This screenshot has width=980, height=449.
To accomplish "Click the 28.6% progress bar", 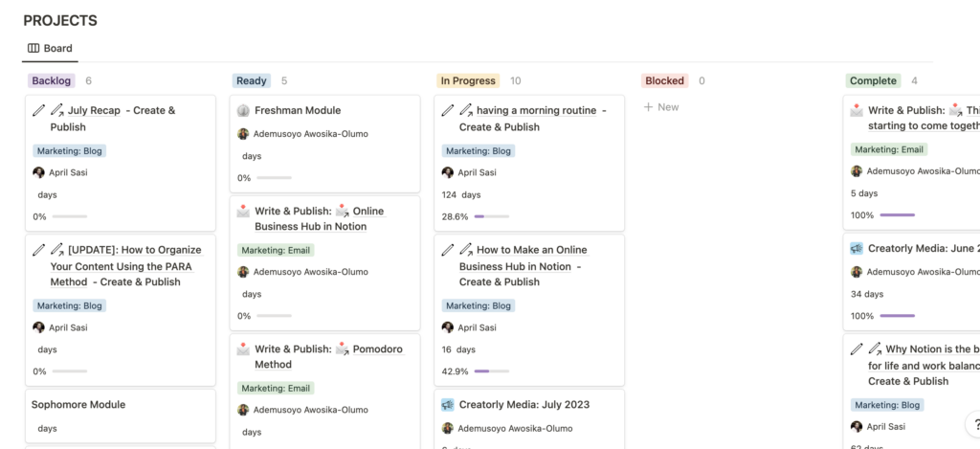I will click(492, 217).
